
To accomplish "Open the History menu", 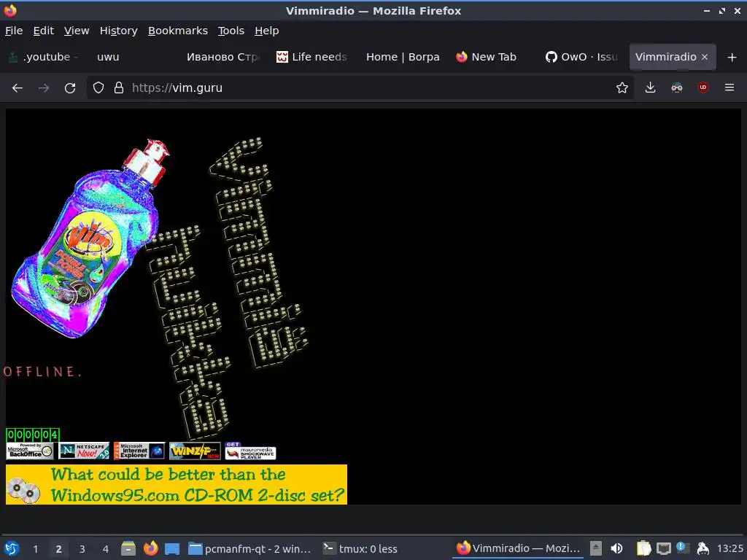I will pyautogui.click(x=119, y=31).
